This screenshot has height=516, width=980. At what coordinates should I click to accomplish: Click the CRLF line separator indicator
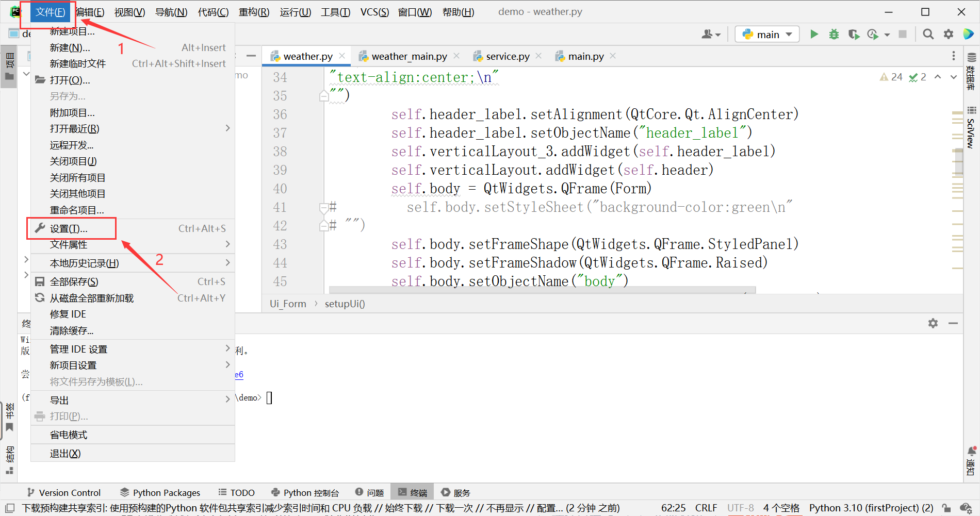(706, 508)
